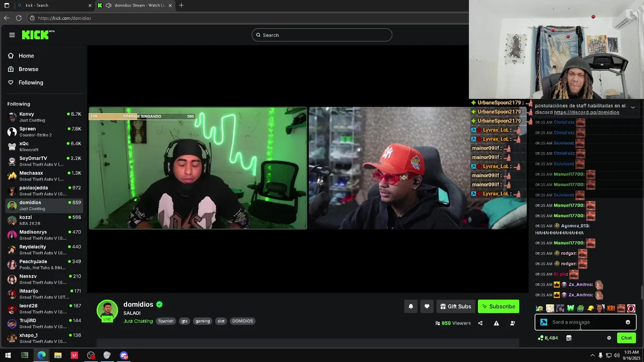Click the Gift Subs button
The image size is (644, 362).
[455, 306]
